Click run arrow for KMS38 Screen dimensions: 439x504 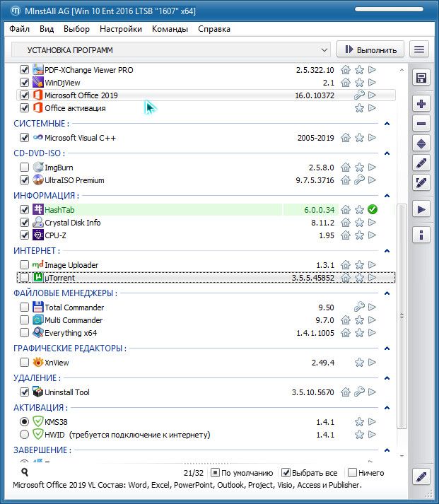click(372, 422)
